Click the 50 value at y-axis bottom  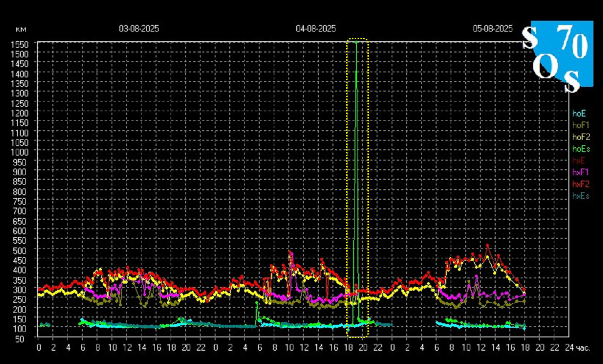pos(20,339)
